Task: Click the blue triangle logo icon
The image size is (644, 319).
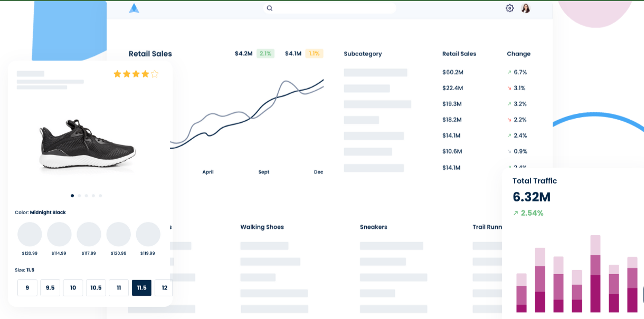Action: pos(134,8)
